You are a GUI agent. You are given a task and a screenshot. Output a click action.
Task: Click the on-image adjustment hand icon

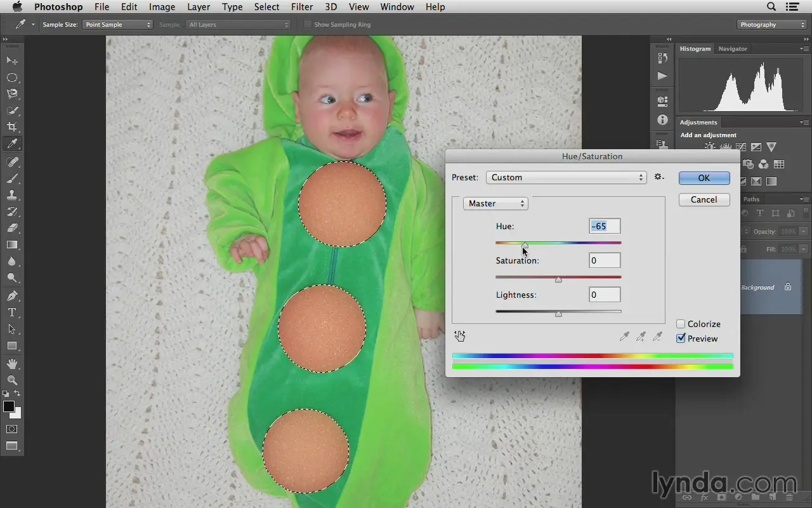[x=460, y=336]
